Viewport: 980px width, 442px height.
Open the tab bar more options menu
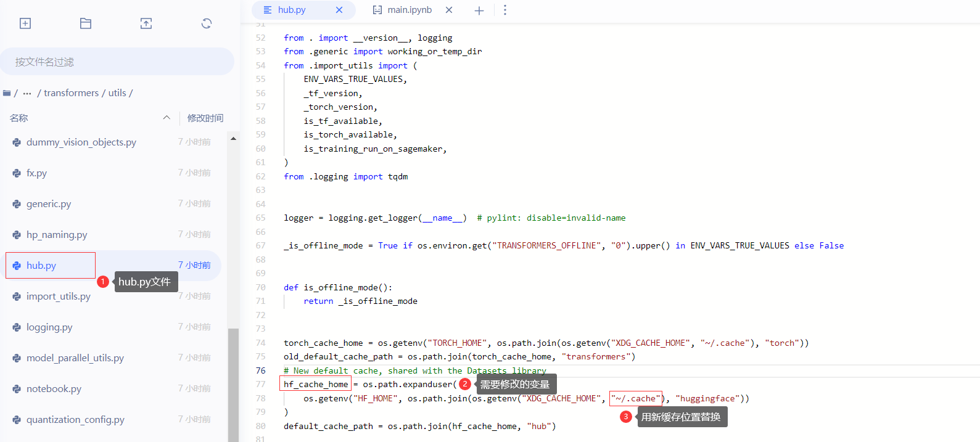point(505,10)
